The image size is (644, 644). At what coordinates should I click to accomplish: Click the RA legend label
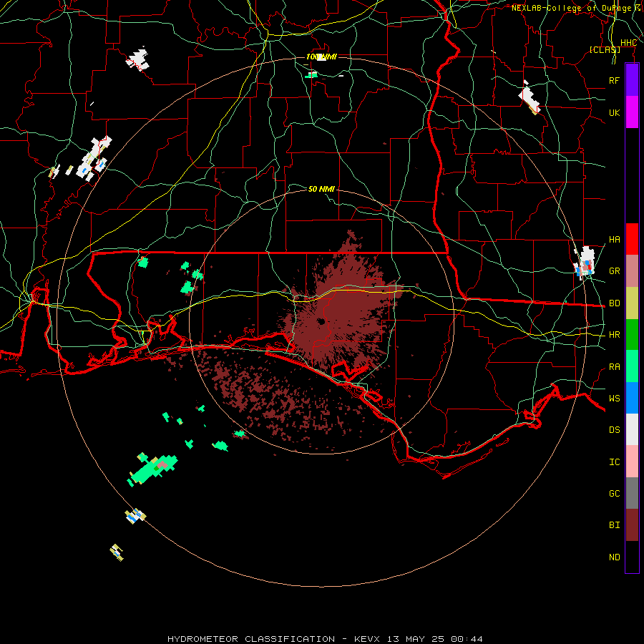(x=614, y=367)
